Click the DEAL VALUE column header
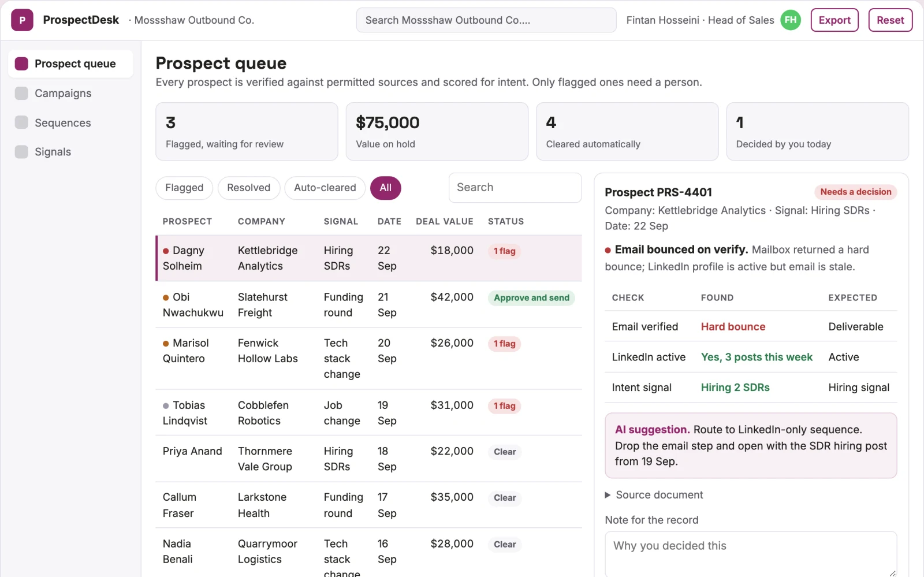This screenshot has width=924, height=577. tap(445, 222)
